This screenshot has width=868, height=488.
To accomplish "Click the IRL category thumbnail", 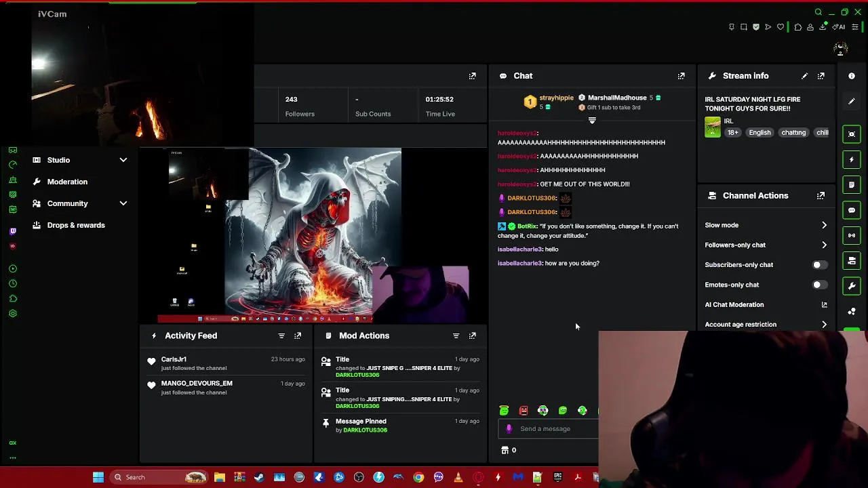I will point(713,127).
